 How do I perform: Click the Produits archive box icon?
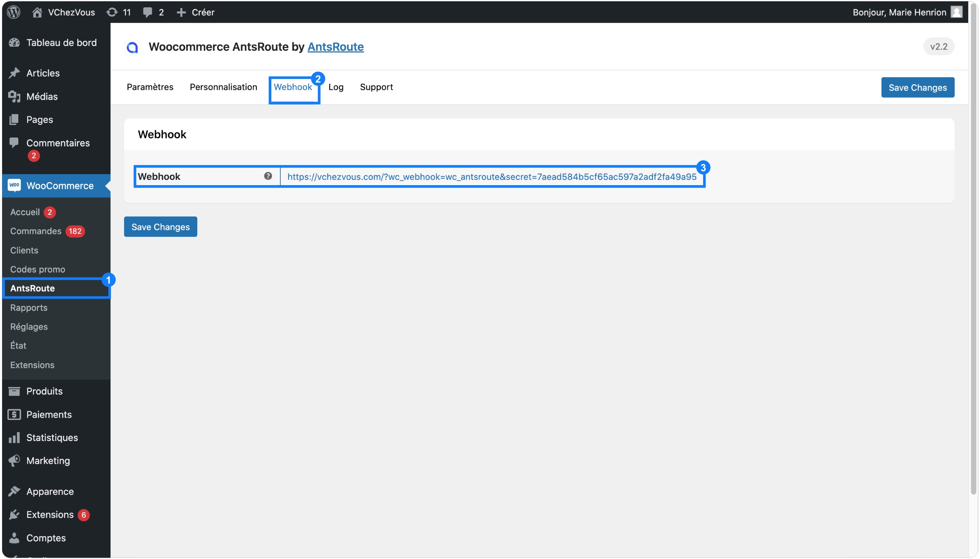pyautogui.click(x=14, y=391)
